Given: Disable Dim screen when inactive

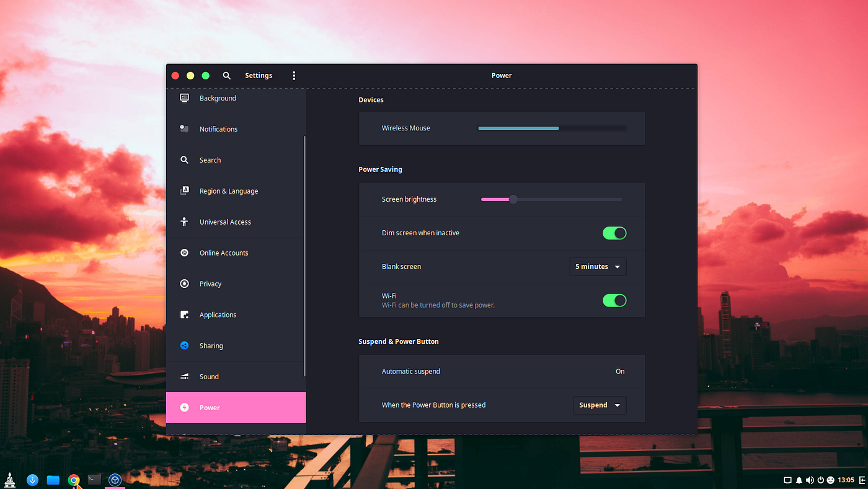Looking at the screenshot, I should point(614,233).
